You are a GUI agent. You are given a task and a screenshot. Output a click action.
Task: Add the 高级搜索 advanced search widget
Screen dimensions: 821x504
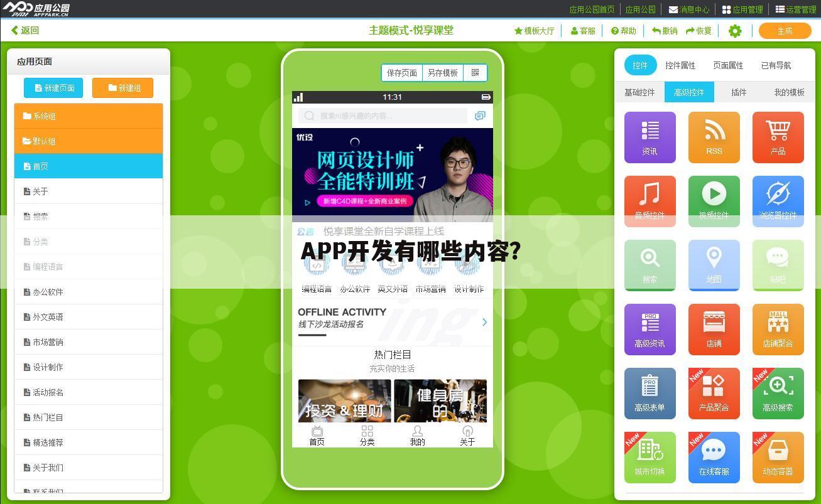[x=778, y=394]
